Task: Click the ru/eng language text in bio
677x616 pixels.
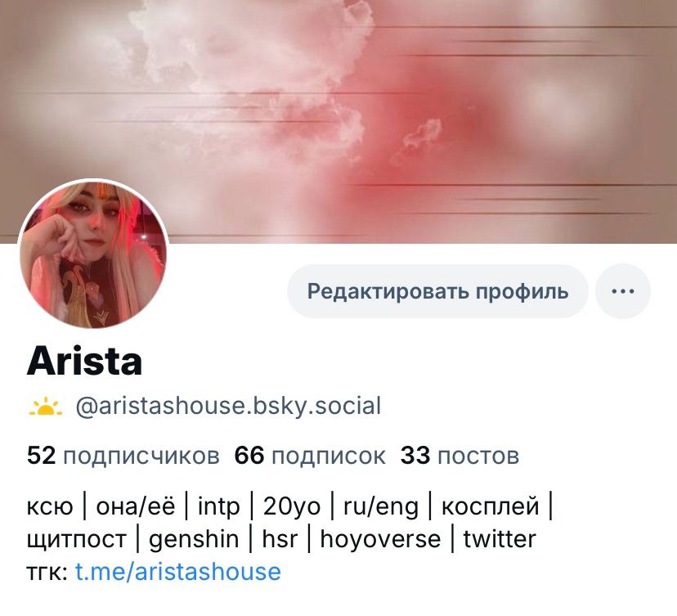Action: [381, 506]
